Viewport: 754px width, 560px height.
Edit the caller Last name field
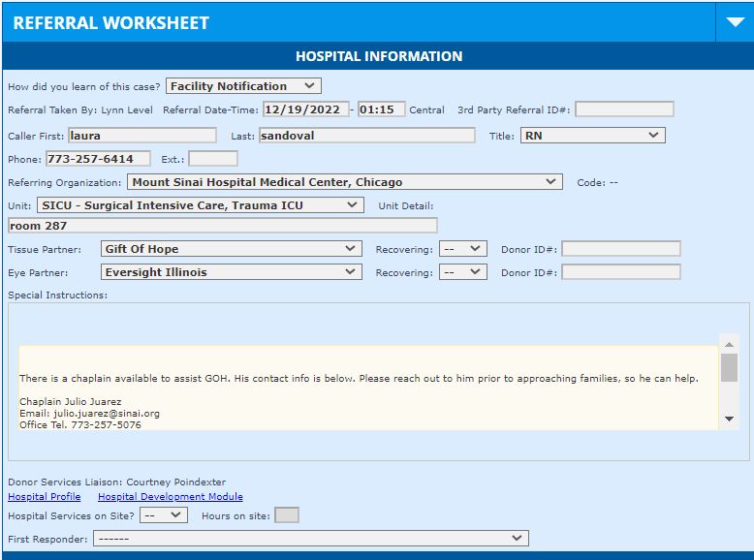(366, 136)
